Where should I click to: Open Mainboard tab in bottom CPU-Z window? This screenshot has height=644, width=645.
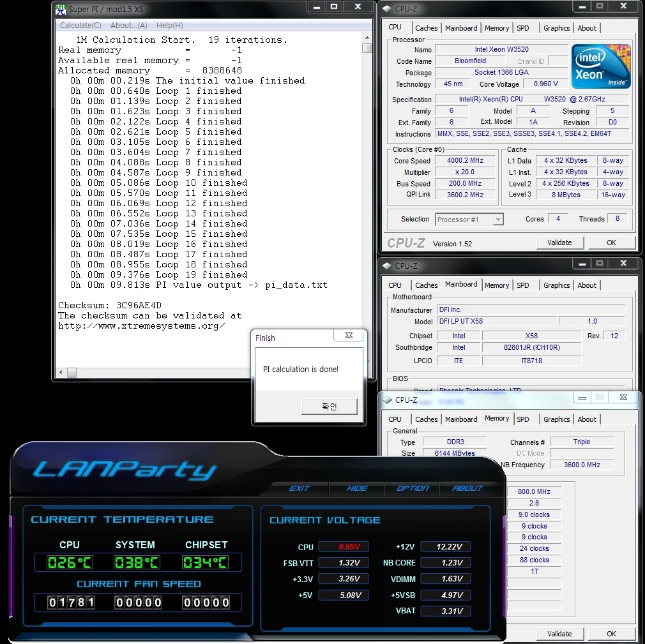(x=461, y=419)
